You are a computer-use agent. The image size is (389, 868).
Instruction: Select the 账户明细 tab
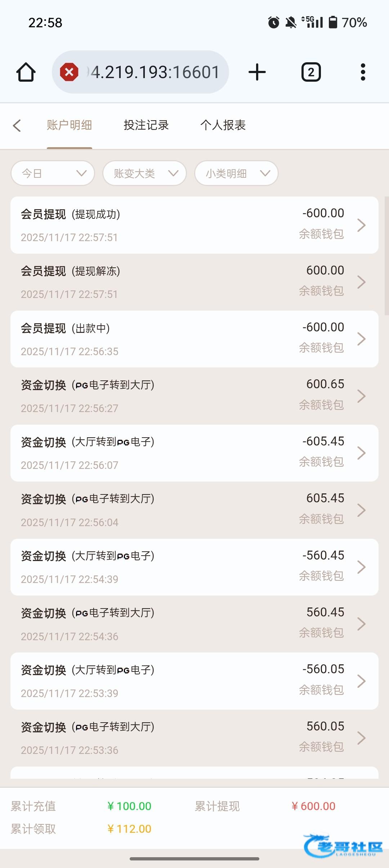pyautogui.click(x=69, y=125)
